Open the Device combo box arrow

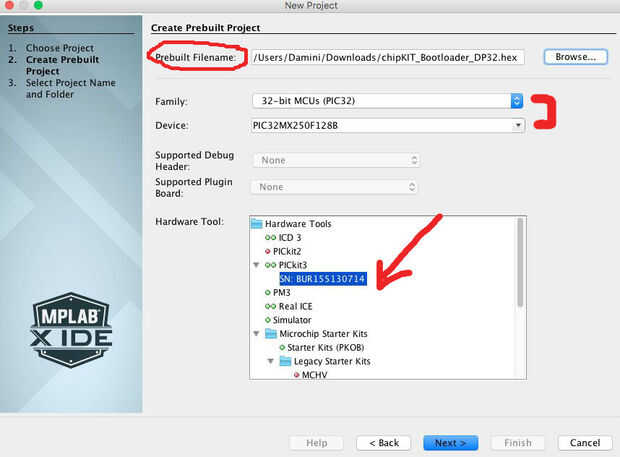(x=518, y=126)
